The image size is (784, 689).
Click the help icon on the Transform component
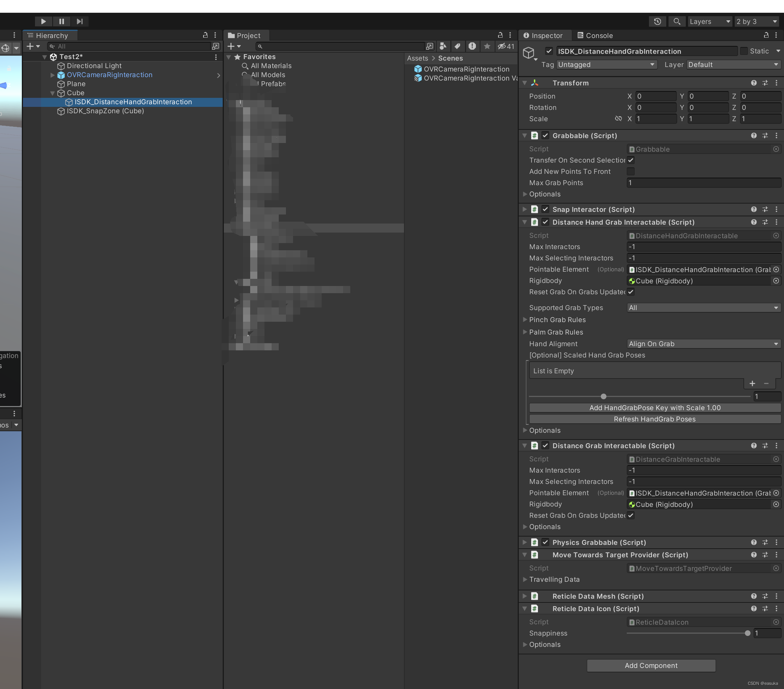coord(754,83)
